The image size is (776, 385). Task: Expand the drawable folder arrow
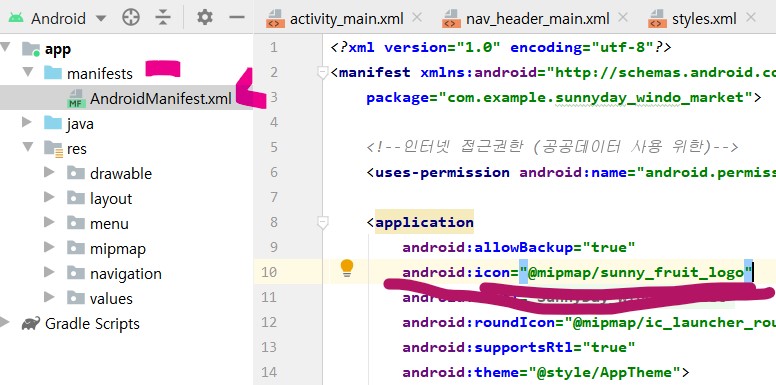coord(49,172)
